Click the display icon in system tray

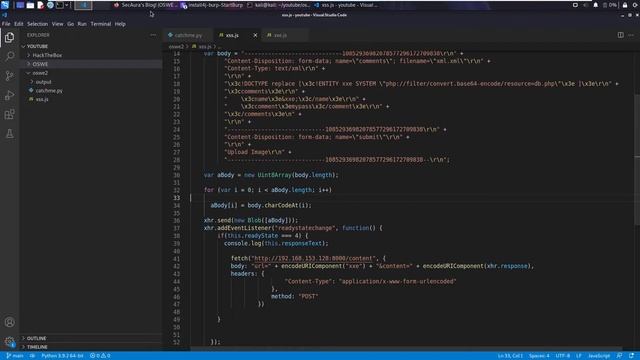point(575,5)
